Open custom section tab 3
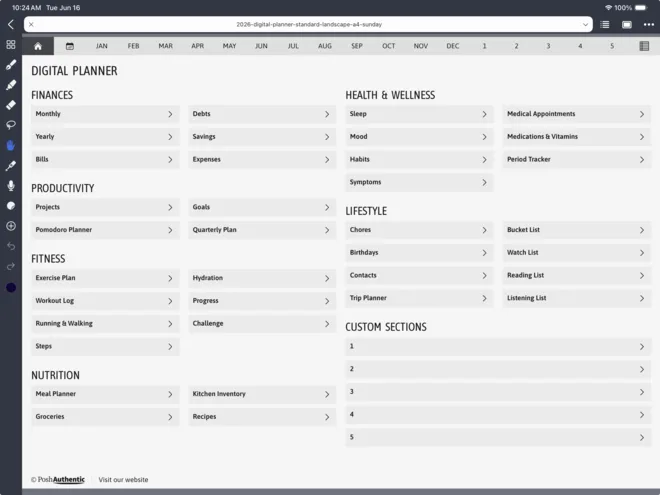This screenshot has width=660, height=495. [x=548, y=46]
